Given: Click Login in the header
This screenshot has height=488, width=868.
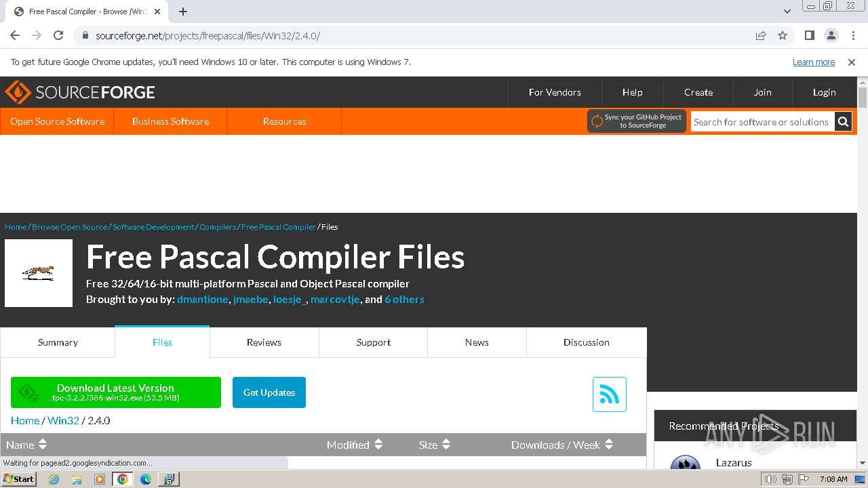Looking at the screenshot, I should coord(825,92).
